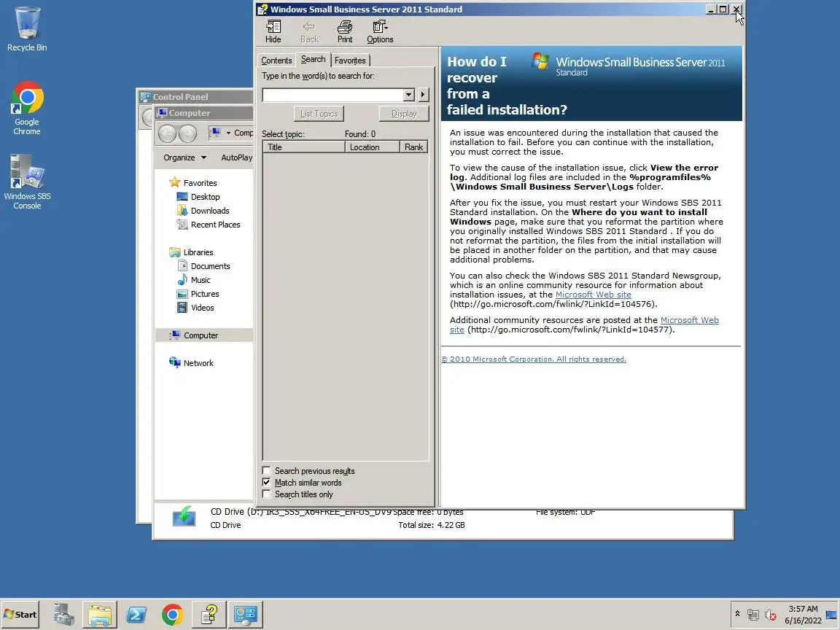840x630 pixels.
Task: Switch to the Help window taskbar button
Action: [209, 615]
